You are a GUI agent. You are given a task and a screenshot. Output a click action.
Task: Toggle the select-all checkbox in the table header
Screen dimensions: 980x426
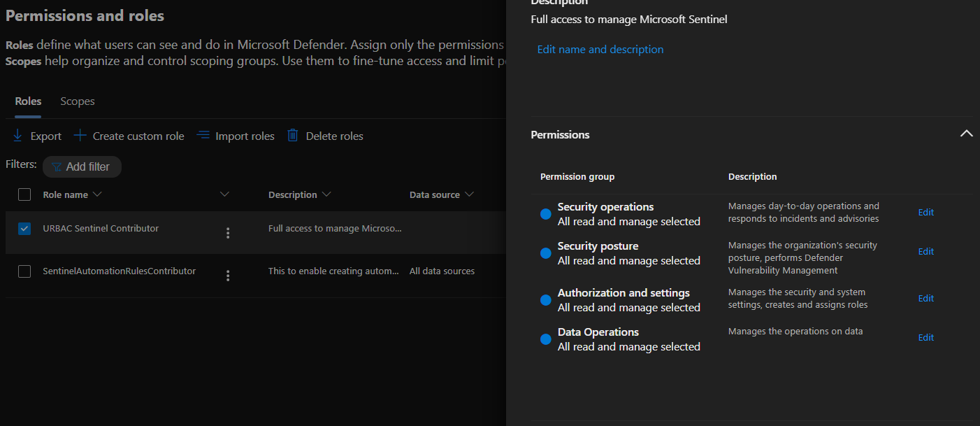tap(24, 194)
